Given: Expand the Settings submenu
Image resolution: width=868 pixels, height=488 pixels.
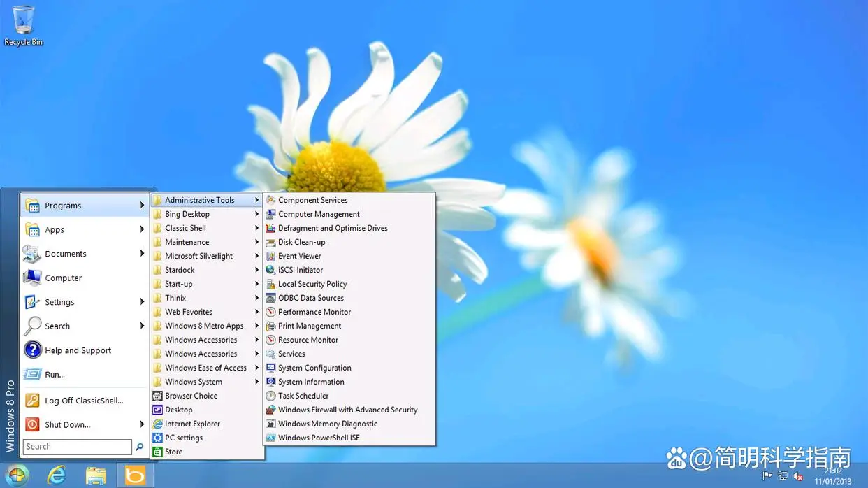Looking at the screenshot, I should coord(59,301).
